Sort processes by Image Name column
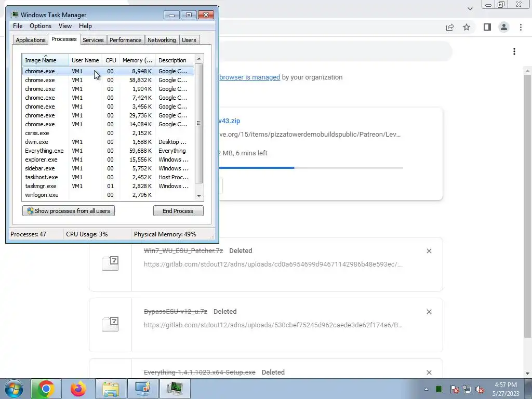 (x=46, y=60)
